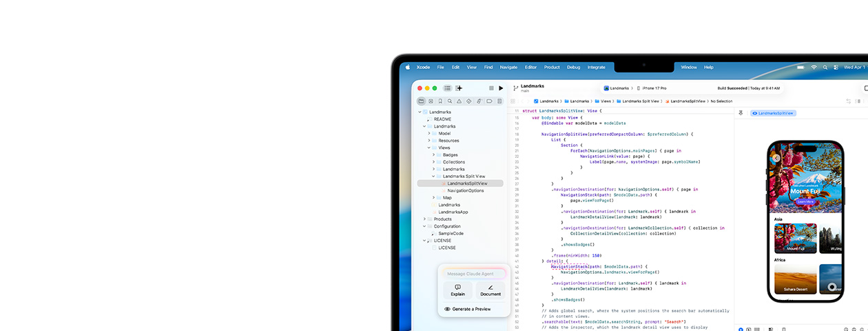
Task: Collapse the root Landmarks project
Action: (420, 112)
